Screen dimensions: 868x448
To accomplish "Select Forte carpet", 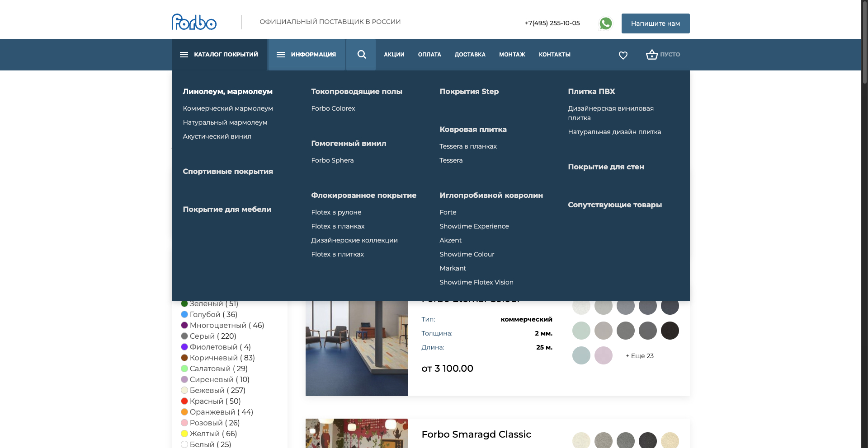I will [448, 212].
